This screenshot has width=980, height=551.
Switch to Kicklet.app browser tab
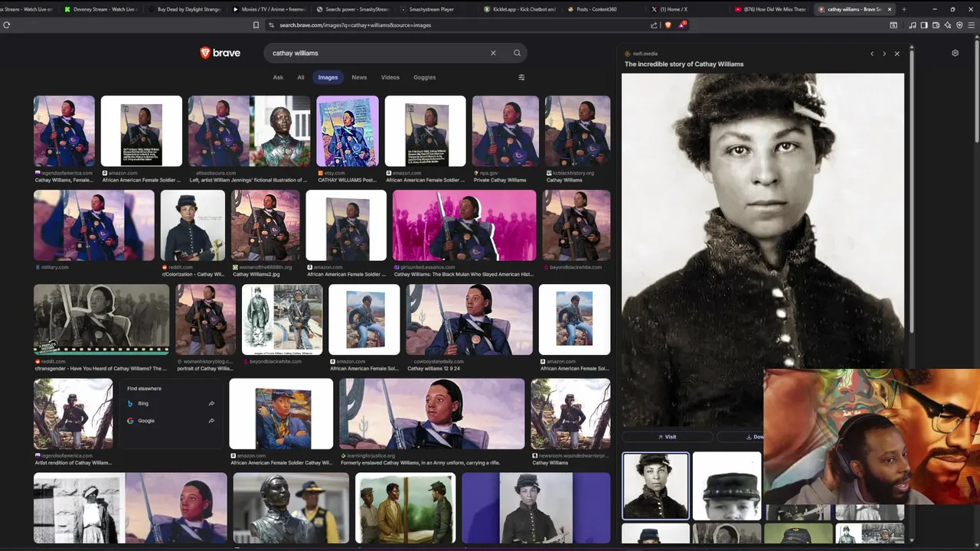click(x=518, y=9)
